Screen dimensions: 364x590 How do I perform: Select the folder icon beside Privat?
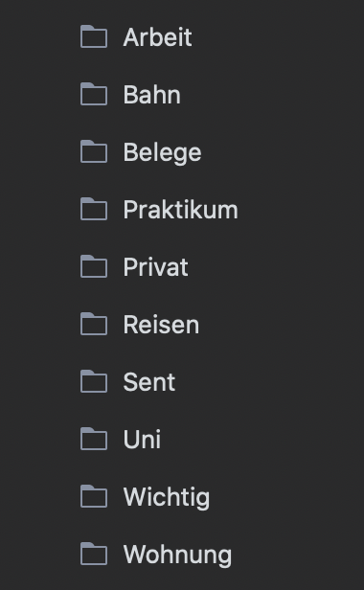point(94,266)
